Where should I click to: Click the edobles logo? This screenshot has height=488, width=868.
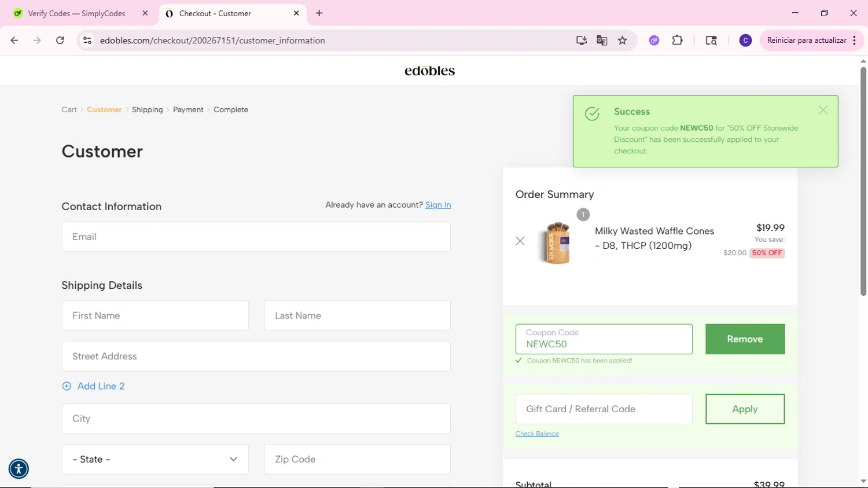pyautogui.click(x=429, y=71)
